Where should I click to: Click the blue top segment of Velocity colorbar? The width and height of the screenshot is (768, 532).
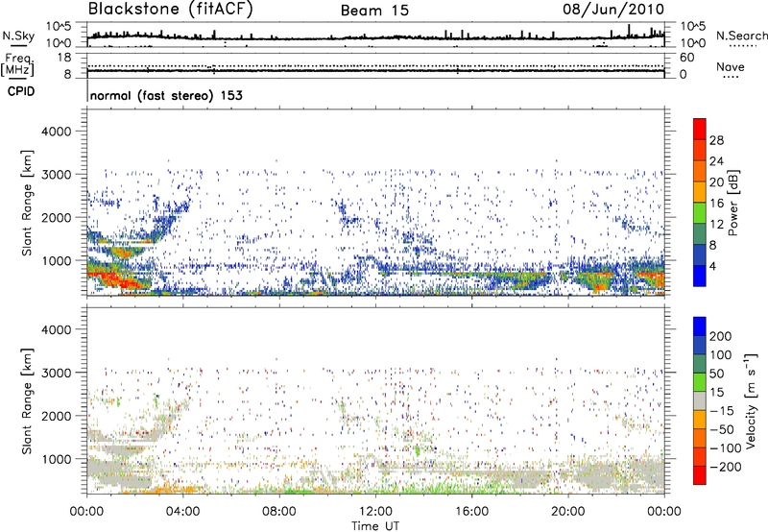(700, 326)
